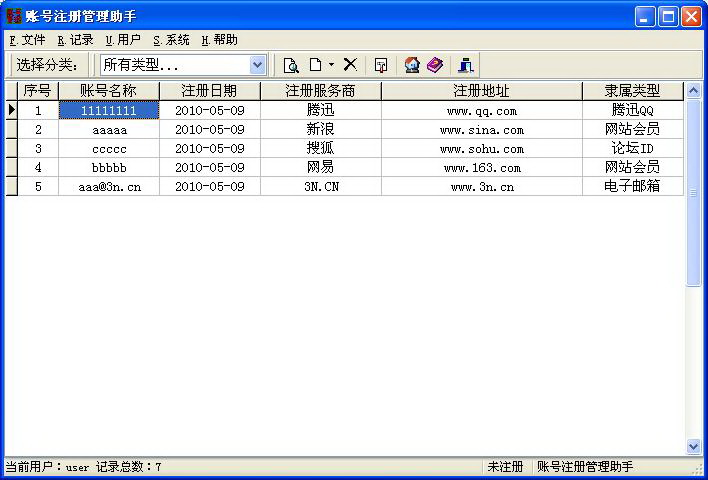The image size is (708, 480).
Task: Click the 注册日期 column header
Action: coord(209,91)
